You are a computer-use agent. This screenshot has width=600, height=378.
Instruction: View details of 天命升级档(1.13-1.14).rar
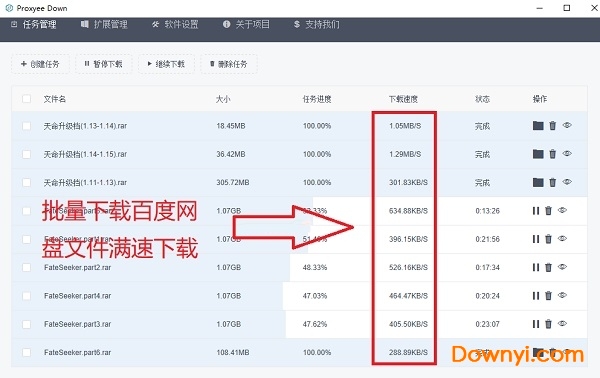coord(567,125)
